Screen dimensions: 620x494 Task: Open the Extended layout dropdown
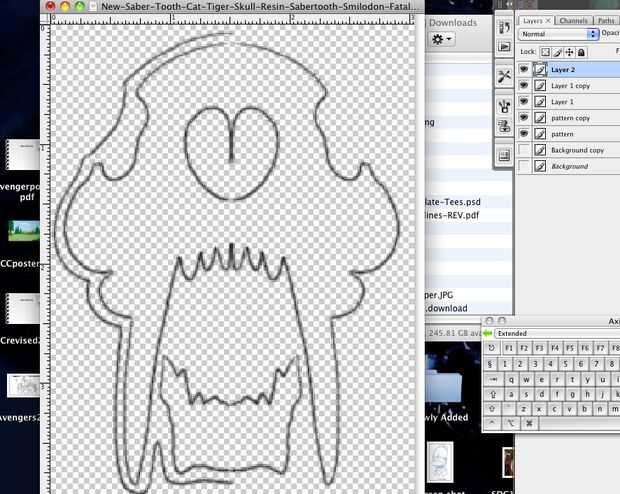(558, 333)
